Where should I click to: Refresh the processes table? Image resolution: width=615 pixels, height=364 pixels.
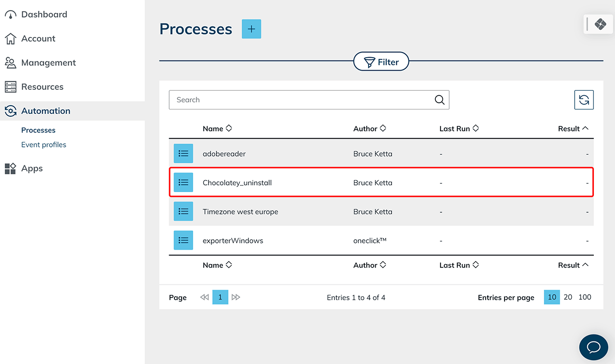tap(584, 100)
